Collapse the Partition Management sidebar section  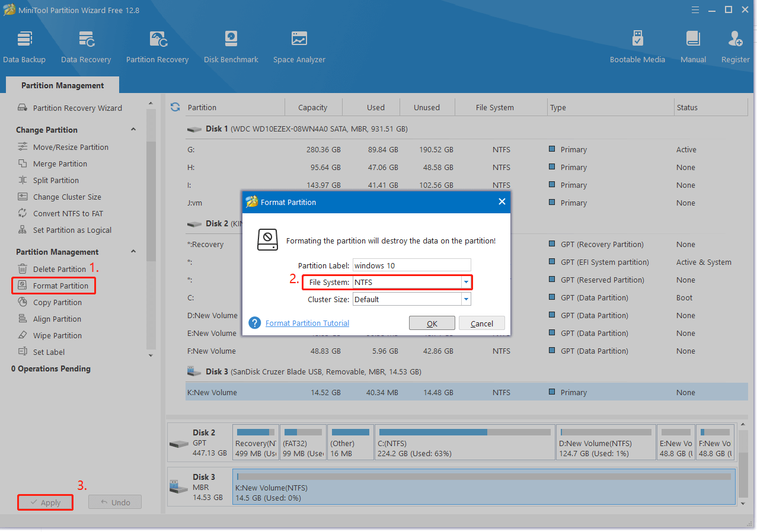coord(133,252)
